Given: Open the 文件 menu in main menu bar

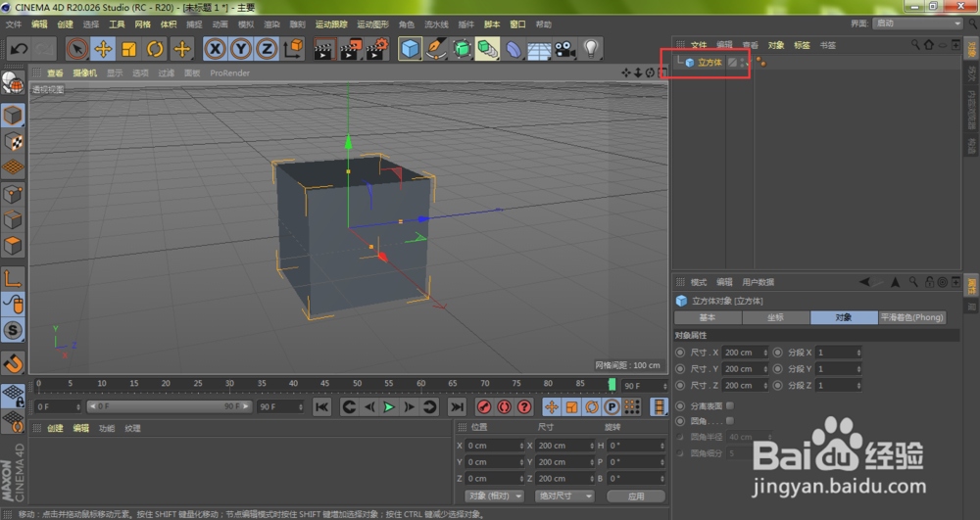Looking at the screenshot, I should point(13,24).
